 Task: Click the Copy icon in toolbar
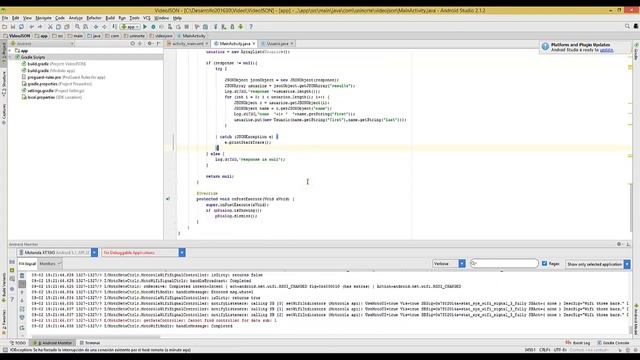coord(58,27)
